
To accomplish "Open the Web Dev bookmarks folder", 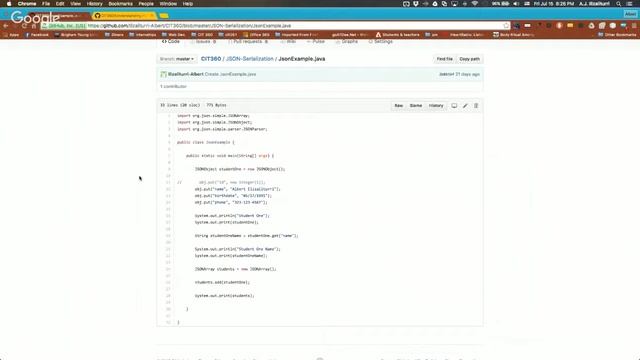I will tap(173, 35).
